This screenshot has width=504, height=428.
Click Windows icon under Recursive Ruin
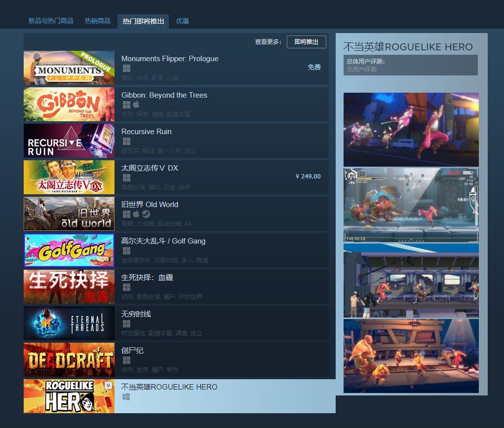[x=127, y=142]
